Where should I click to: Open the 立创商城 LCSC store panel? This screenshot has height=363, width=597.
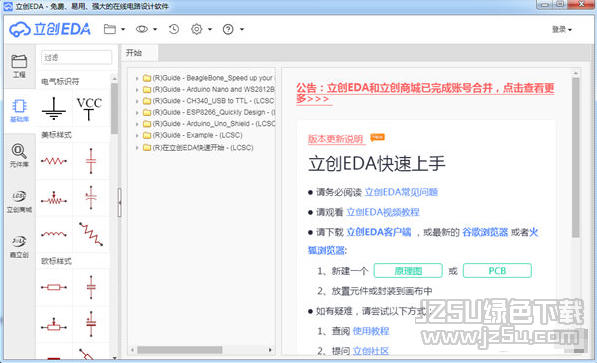click(19, 202)
